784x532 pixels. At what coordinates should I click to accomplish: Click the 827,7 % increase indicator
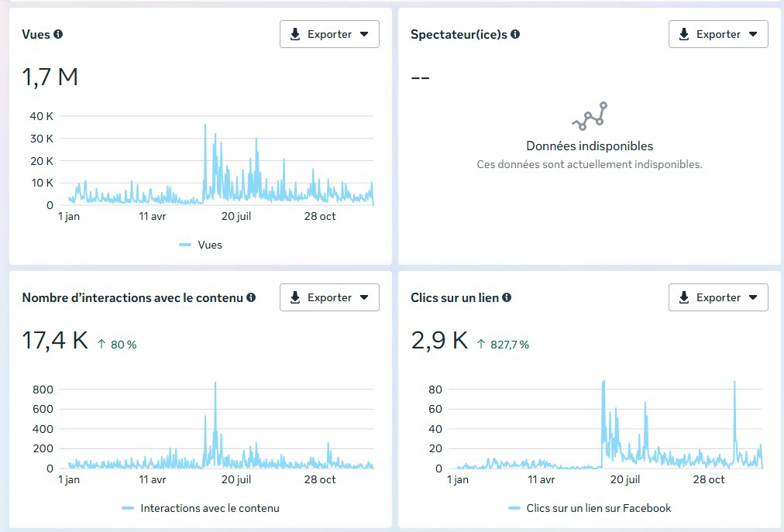[x=503, y=345]
